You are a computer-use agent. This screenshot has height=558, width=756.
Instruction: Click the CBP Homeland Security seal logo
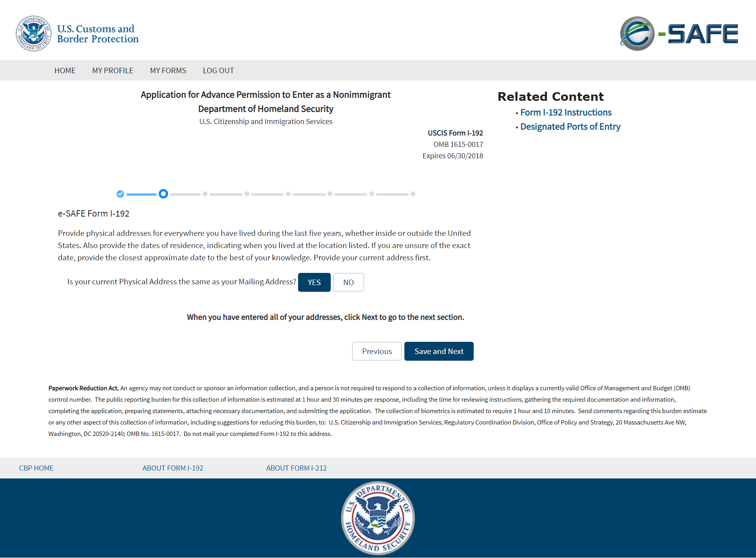coord(33,33)
